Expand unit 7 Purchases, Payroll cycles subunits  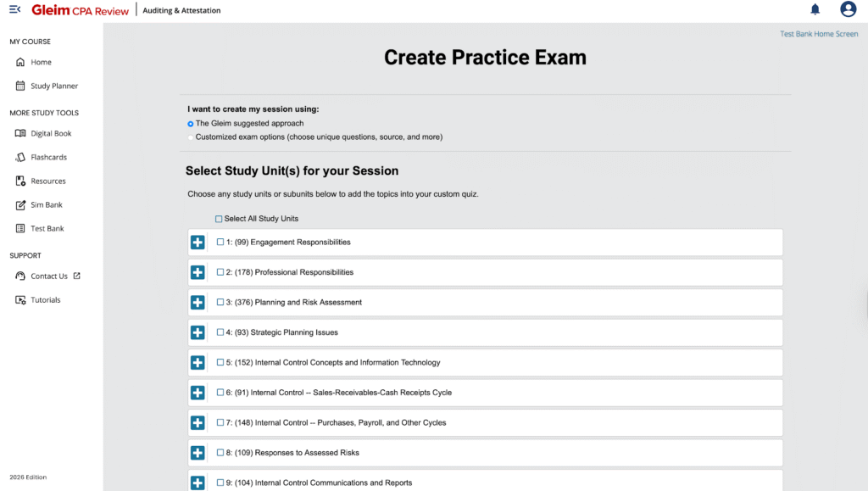click(x=198, y=422)
